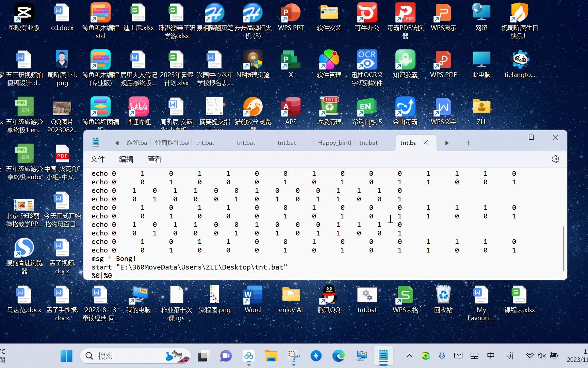Switch to the Happy_birith tab
Screen dimensions: 588x368
[x=335, y=143]
